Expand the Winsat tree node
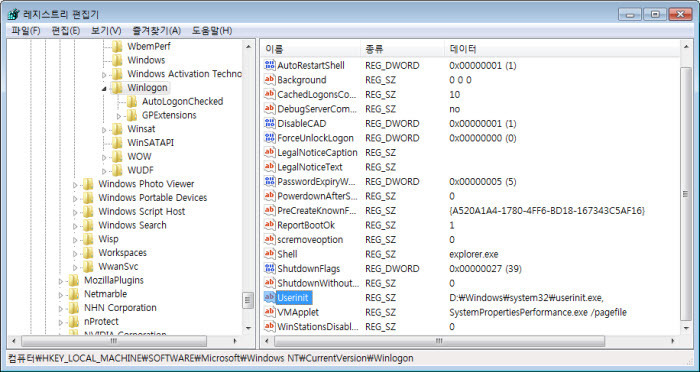 pos(104,130)
